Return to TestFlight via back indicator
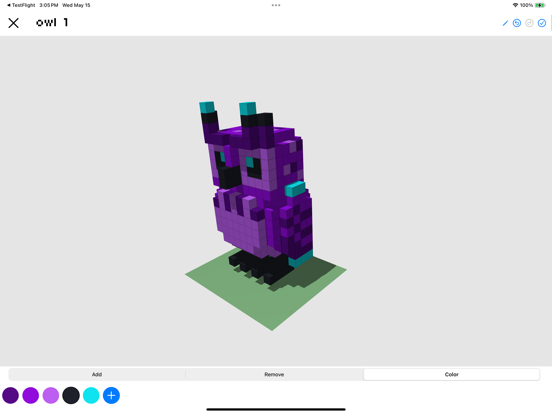Viewport: 552px width, 414px height. [x=21, y=5]
